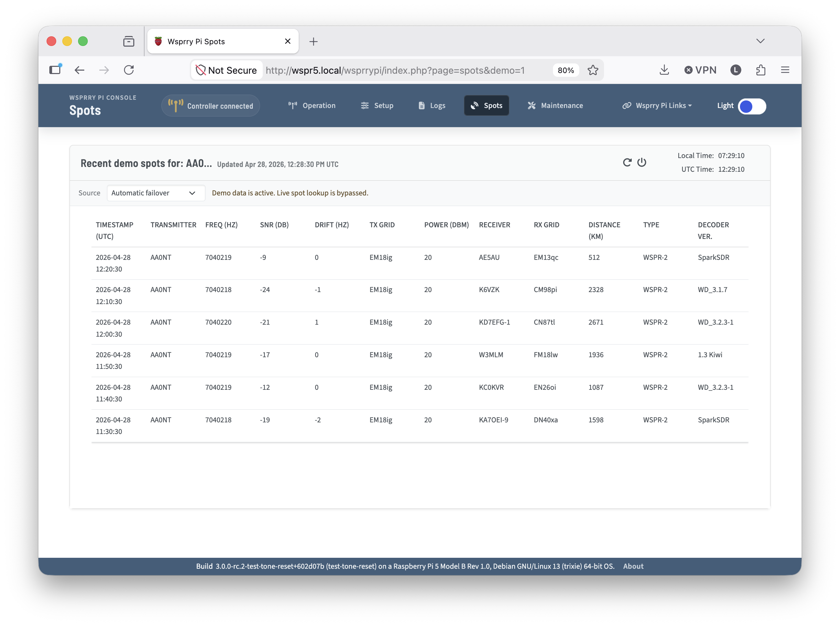Click the refresh spots icon

coord(627,162)
